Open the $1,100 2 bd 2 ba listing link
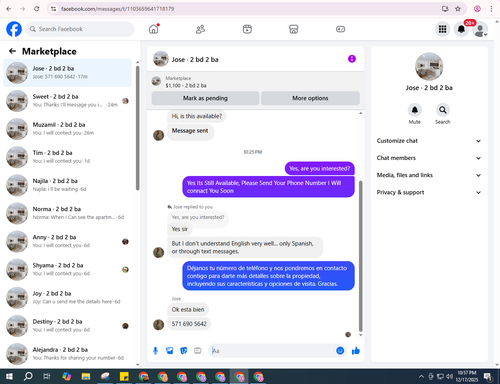 186,86
